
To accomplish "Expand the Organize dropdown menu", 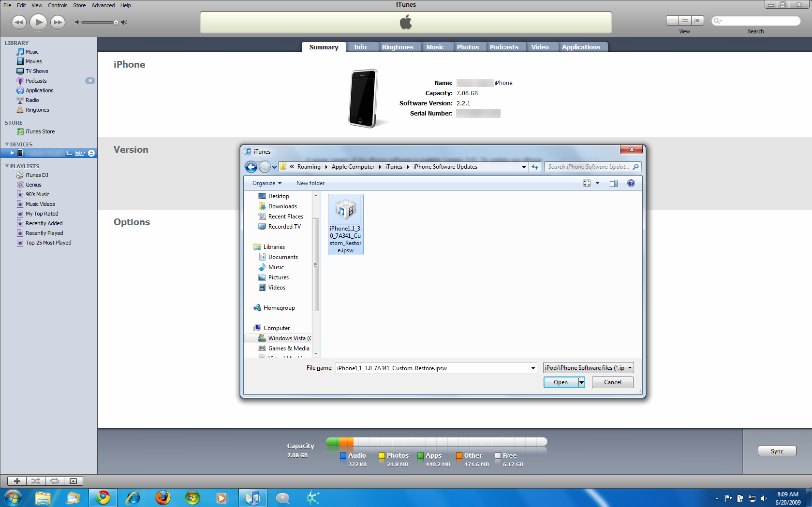I will [x=266, y=183].
